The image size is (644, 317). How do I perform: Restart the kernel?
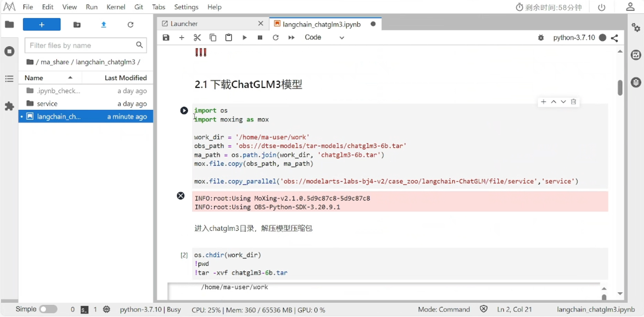coord(276,38)
